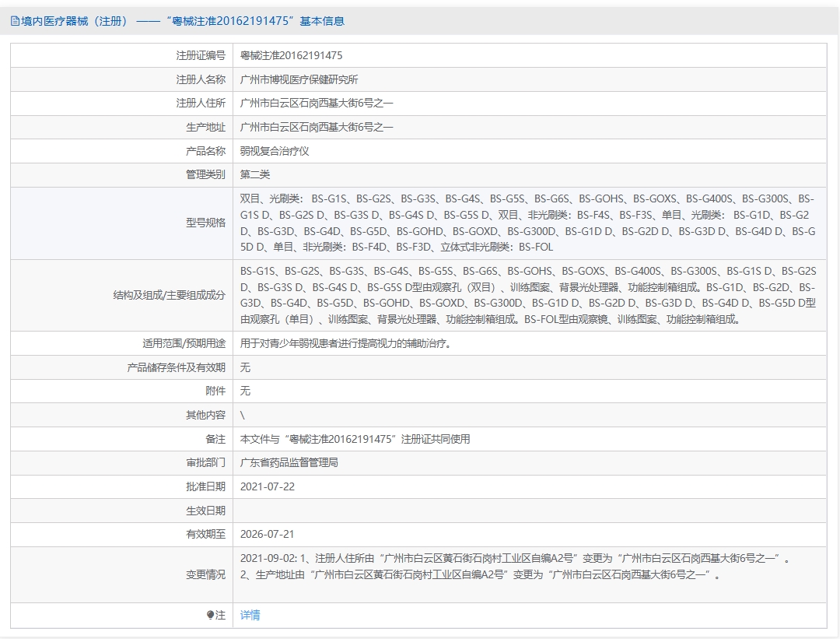The width and height of the screenshot is (840, 639).
Task: Click the 型号规格 label
Action: coord(205,223)
